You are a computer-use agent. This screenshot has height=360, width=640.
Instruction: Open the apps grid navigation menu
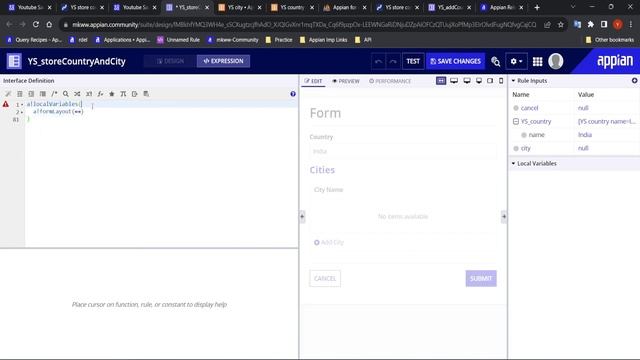[538, 61]
